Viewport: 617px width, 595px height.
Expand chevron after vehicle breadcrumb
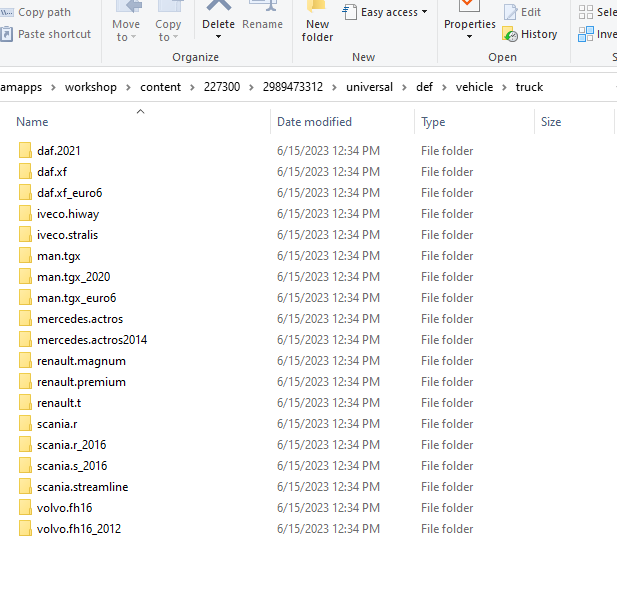(504, 87)
